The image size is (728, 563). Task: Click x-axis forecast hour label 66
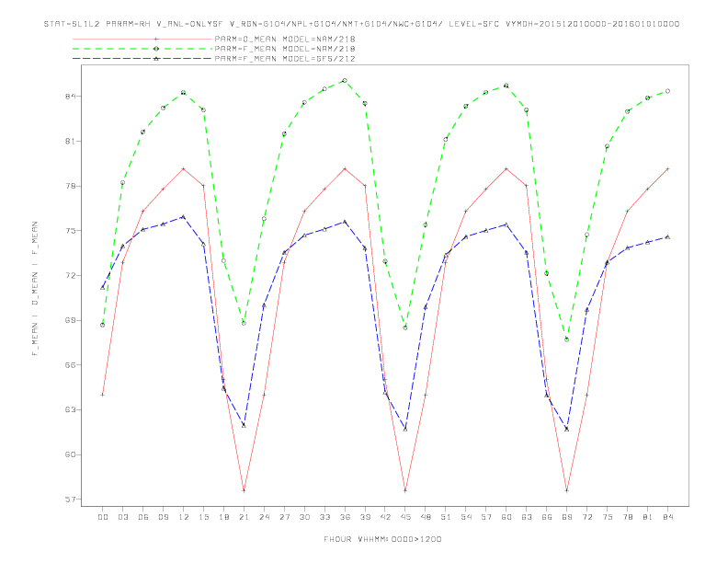pyautogui.click(x=547, y=517)
